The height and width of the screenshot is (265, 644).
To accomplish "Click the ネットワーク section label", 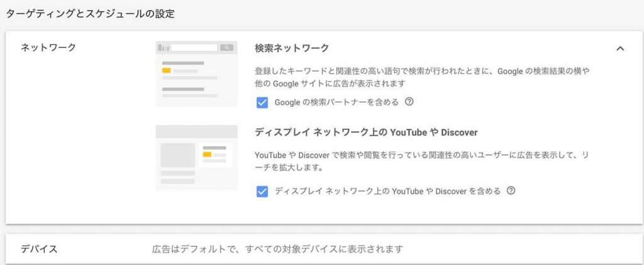I will click(48, 48).
